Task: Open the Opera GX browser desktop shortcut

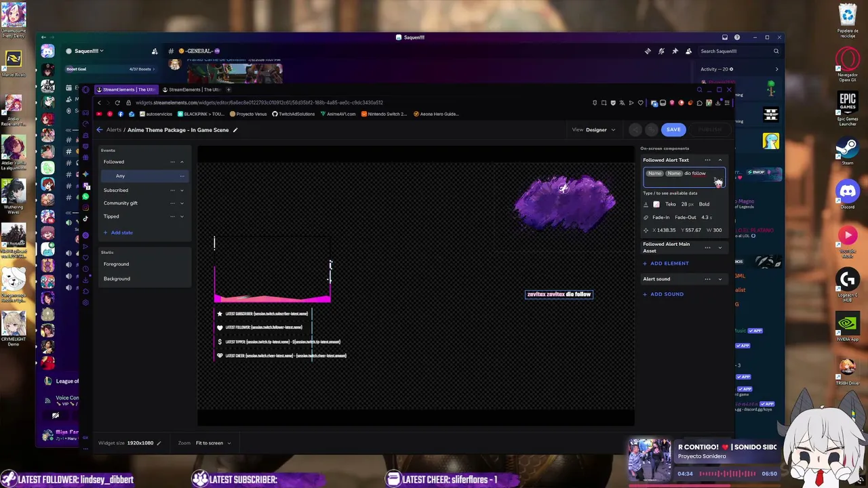Action: (848, 65)
